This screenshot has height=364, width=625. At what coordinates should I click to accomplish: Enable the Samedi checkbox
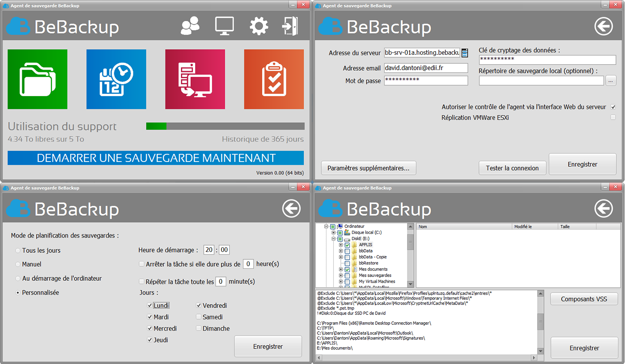point(199,317)
